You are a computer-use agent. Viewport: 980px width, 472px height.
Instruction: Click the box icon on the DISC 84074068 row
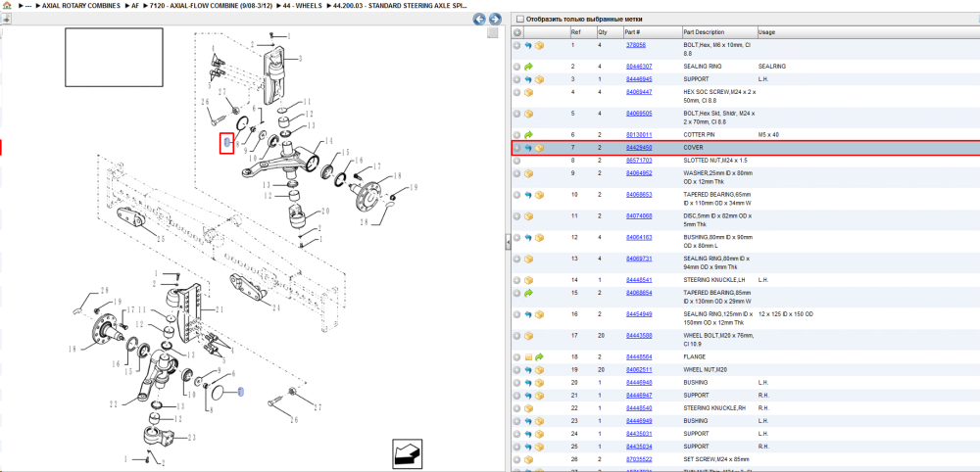[x=528, y=216]
